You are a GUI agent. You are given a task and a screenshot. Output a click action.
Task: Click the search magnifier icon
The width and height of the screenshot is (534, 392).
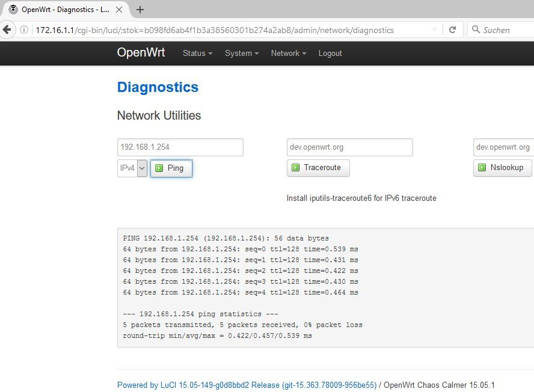point(476,29)
